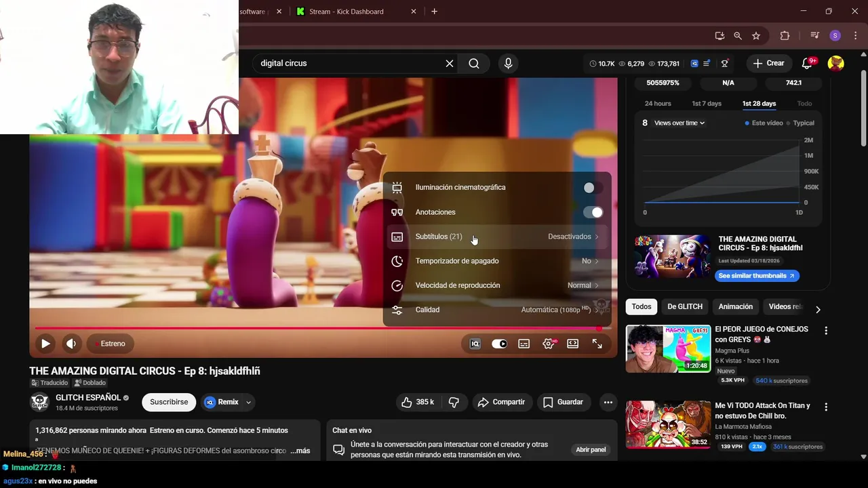Click See similar thumbnails link
This screenshot has width=868, height=488.
pyautogui.click(x=757, y=276)
